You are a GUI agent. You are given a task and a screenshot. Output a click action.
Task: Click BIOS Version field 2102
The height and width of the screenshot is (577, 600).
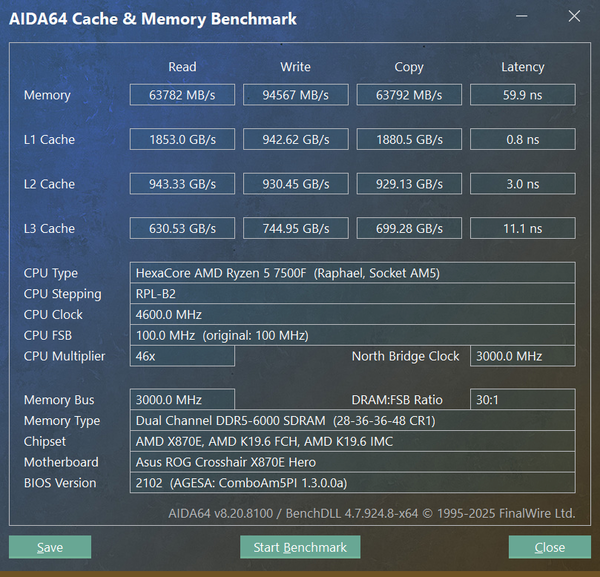point(352,483)
